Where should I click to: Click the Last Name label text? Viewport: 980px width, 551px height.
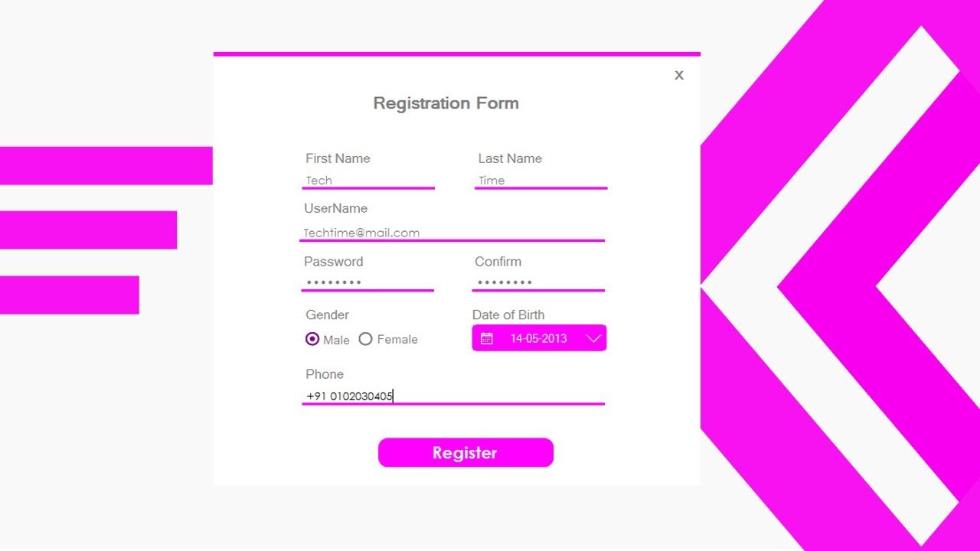click(x=510, y=158)
